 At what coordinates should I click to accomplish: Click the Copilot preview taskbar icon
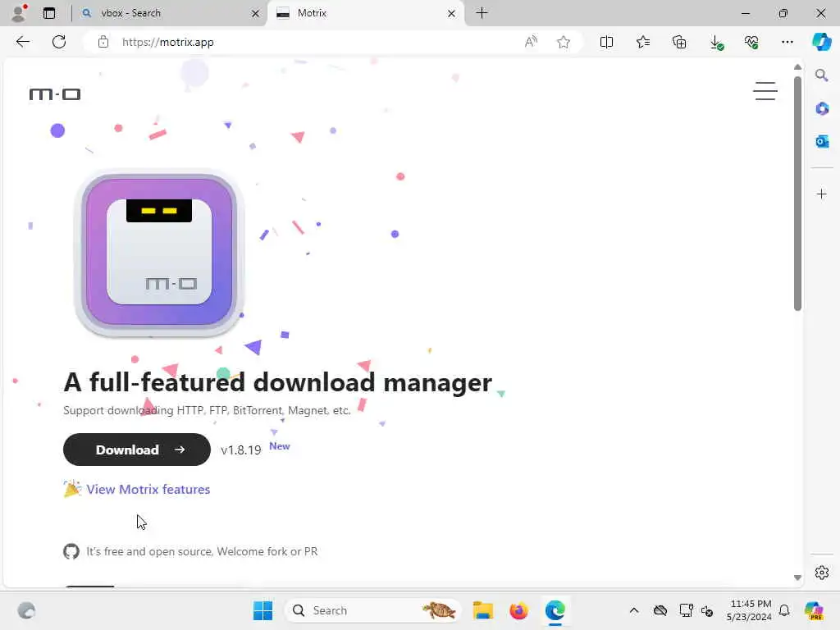tap(815, 610)
